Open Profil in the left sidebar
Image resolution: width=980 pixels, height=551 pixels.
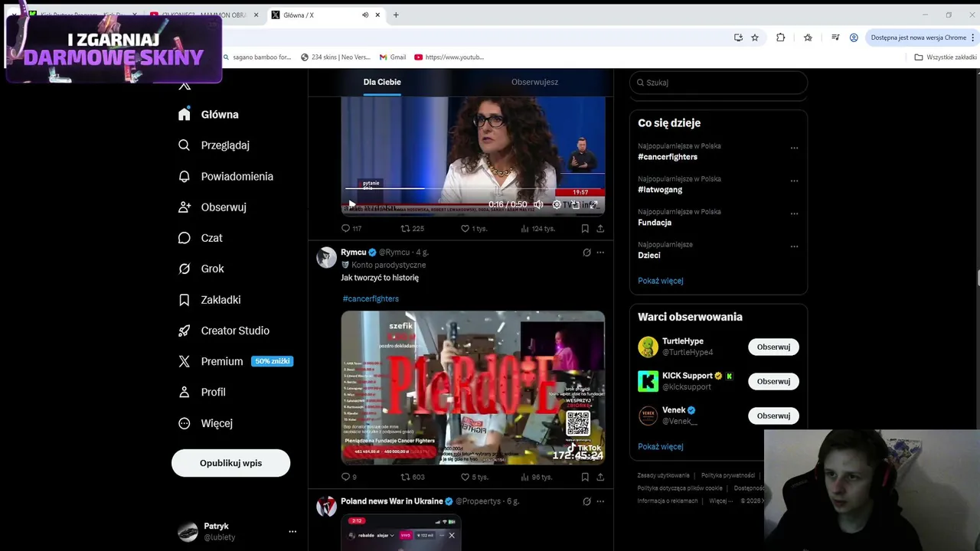(201, 392)
